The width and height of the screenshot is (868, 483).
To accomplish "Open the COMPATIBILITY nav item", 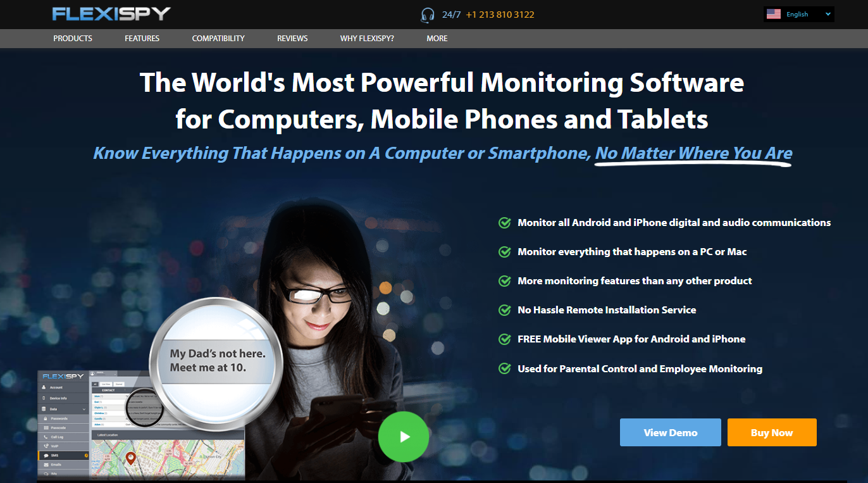I will coord(218,39).
